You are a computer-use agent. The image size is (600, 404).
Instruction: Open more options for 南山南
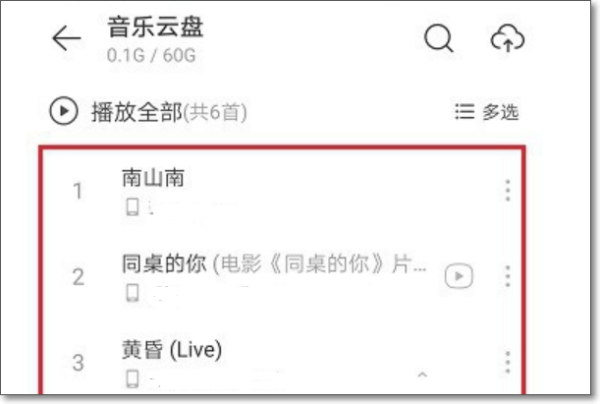507,190
